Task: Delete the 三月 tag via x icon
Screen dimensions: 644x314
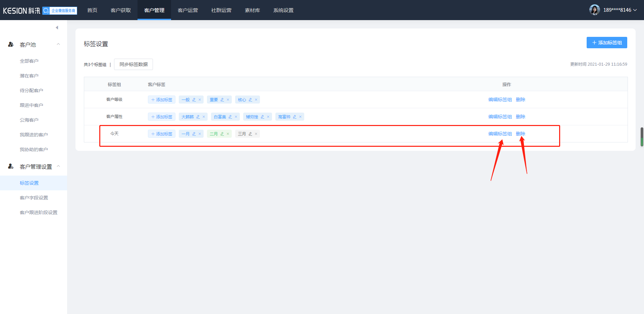Action: pos(256,134)
